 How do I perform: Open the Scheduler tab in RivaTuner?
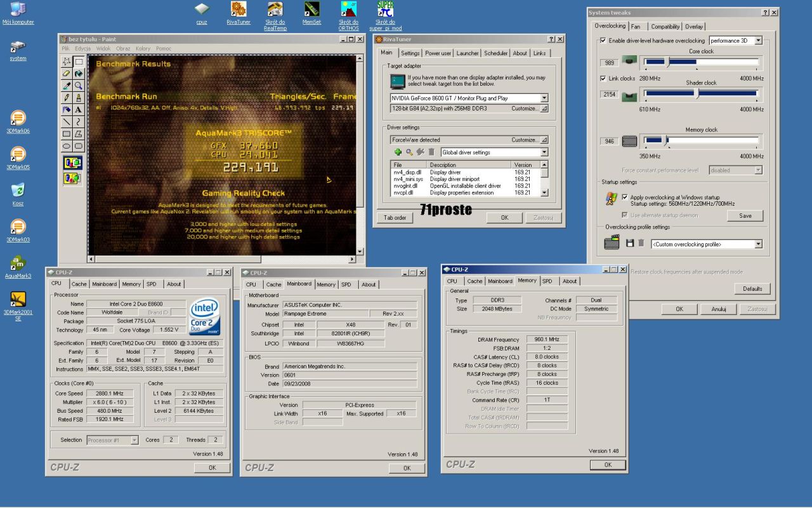[496, 53]
